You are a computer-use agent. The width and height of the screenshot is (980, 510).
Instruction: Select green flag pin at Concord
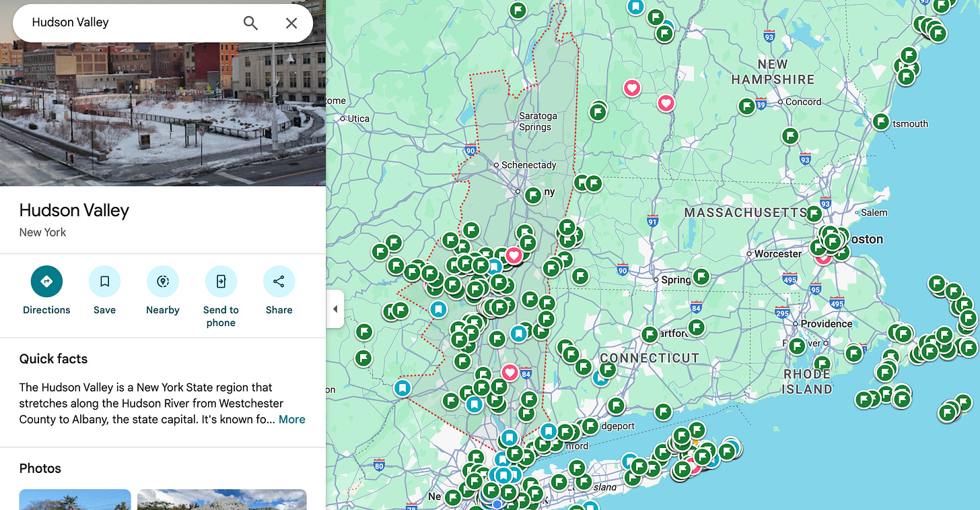click(746, 106)
